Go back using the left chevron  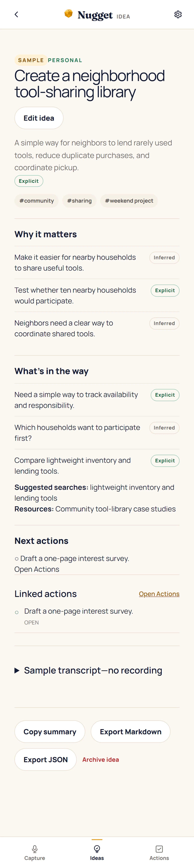16,15
